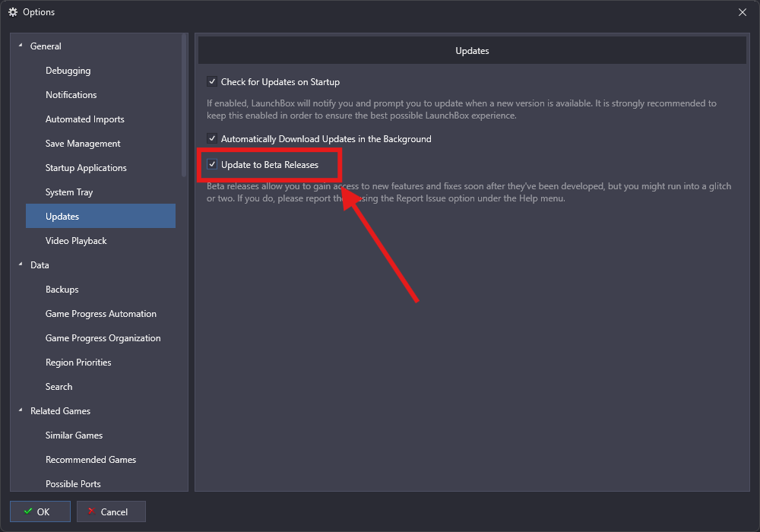Go to Save Management settings
Viewport: 760px width, 532px height.
tap(83, 144)
